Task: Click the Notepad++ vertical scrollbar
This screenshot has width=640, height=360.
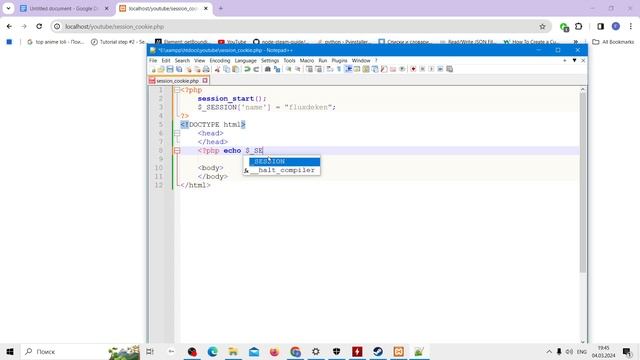Action: coord(582,182)
